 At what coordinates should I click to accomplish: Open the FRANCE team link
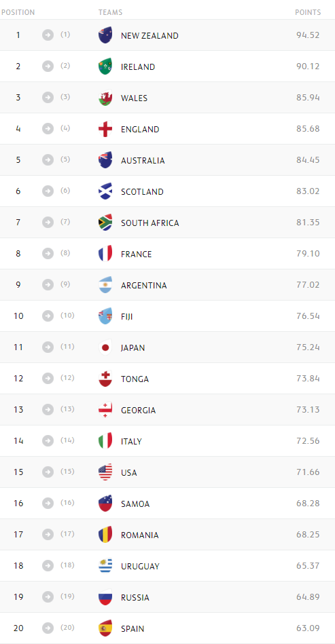pyautogui.click(x=136, y=254)
